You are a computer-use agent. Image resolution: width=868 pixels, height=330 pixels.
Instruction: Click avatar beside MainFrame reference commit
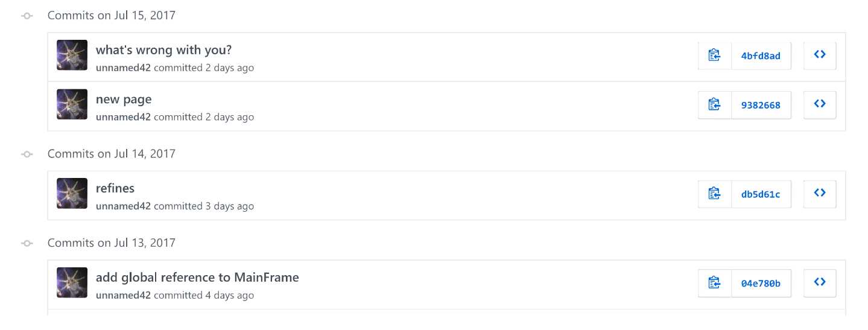coord(72,282)
